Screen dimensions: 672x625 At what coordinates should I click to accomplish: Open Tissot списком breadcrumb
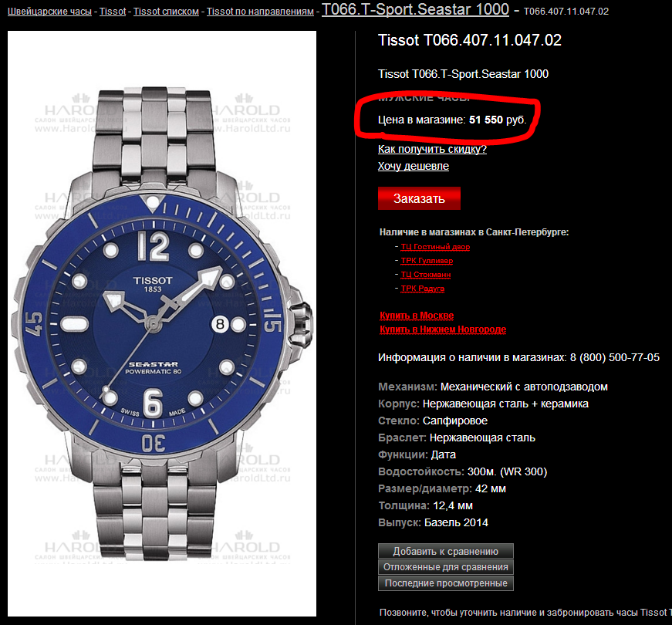tap(166, 12)
